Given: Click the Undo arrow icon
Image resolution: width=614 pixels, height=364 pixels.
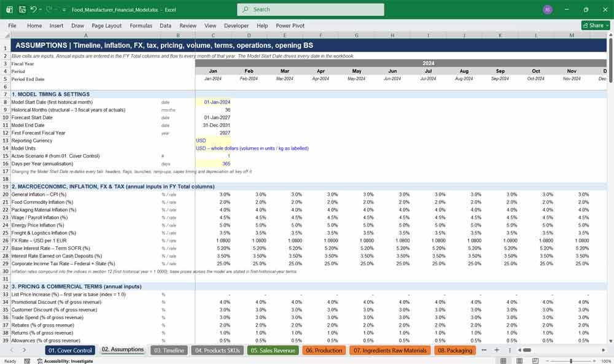Looking at the screenshot, I should (x=34, y=9).
